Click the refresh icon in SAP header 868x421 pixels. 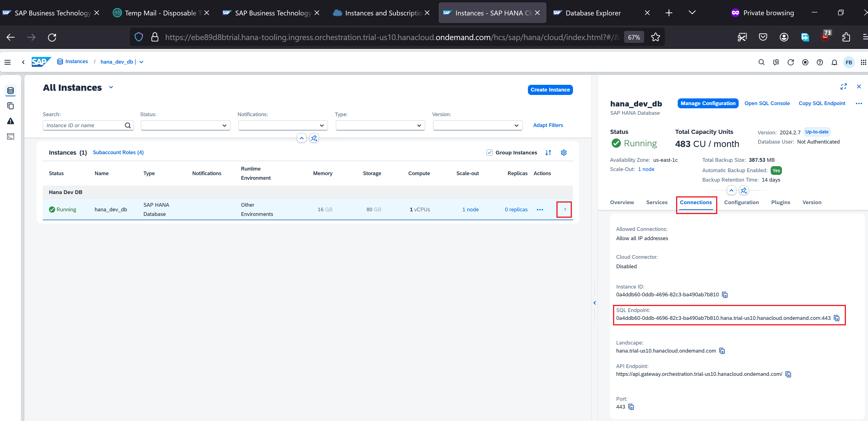[x=790, y=62]
